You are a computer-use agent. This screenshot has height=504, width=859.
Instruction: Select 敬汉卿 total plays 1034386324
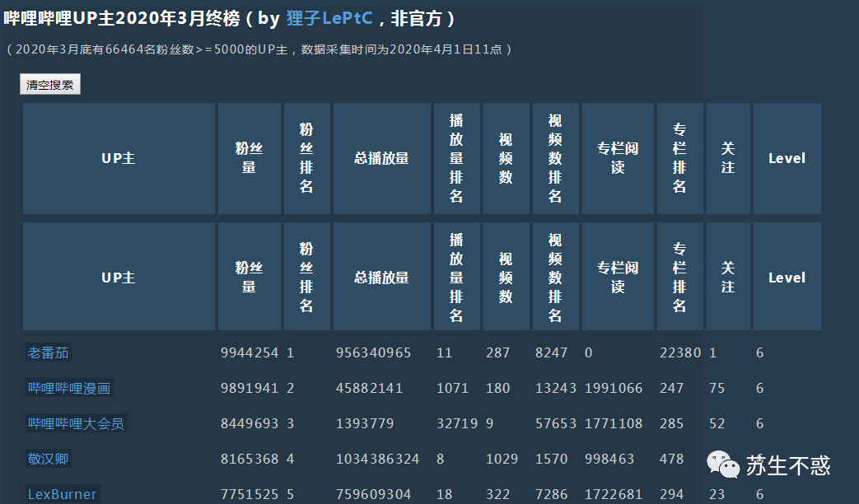tap(377, 459)
